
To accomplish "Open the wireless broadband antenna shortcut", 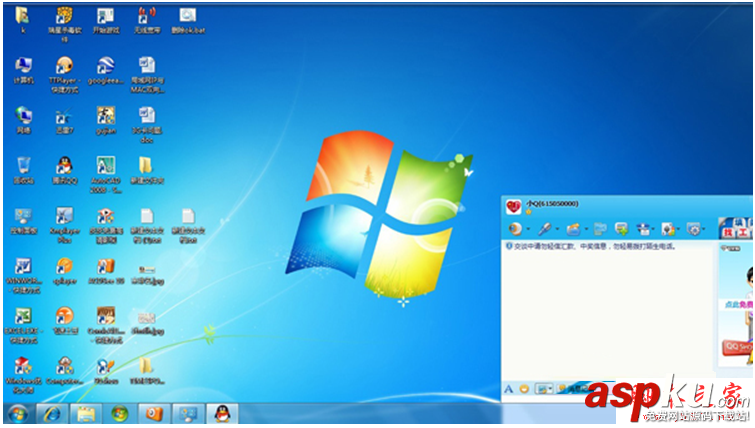I will [x=147, y=15].
